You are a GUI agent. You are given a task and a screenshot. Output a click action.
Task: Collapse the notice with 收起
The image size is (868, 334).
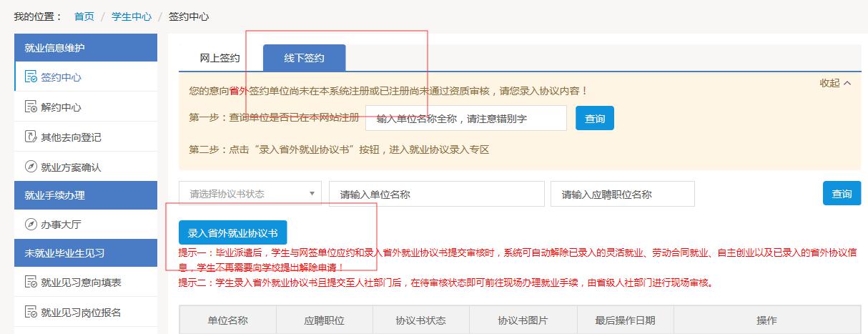coord(835,83)
